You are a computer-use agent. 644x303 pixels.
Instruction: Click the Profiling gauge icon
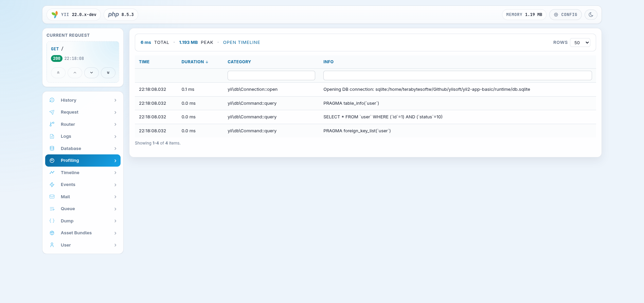[x=52, y=161]
